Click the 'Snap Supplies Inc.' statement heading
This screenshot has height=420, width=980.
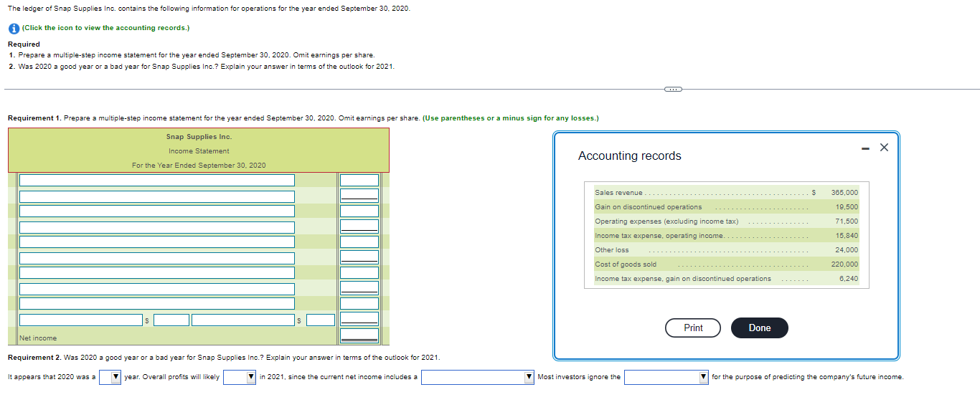[199, 136]
